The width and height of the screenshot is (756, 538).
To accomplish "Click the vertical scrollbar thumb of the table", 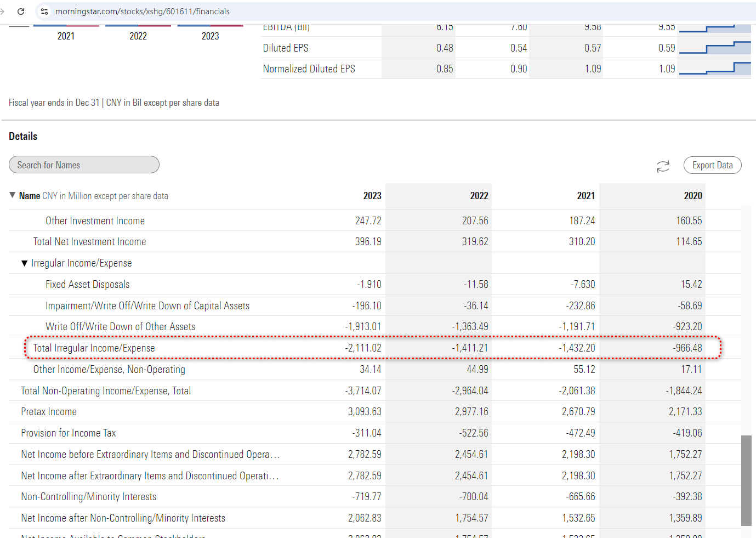I will coord(746,481).
